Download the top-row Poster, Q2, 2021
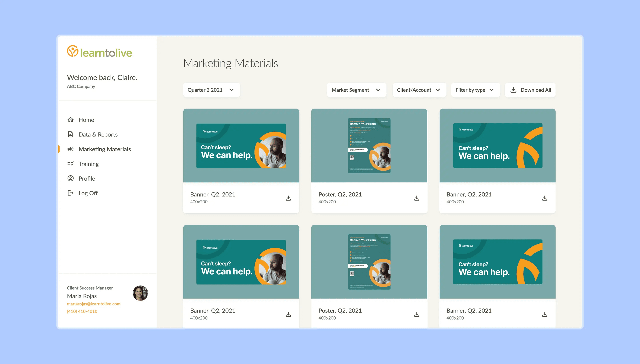The height and width of the screenshot is (364, 640). tap(416, 198)
